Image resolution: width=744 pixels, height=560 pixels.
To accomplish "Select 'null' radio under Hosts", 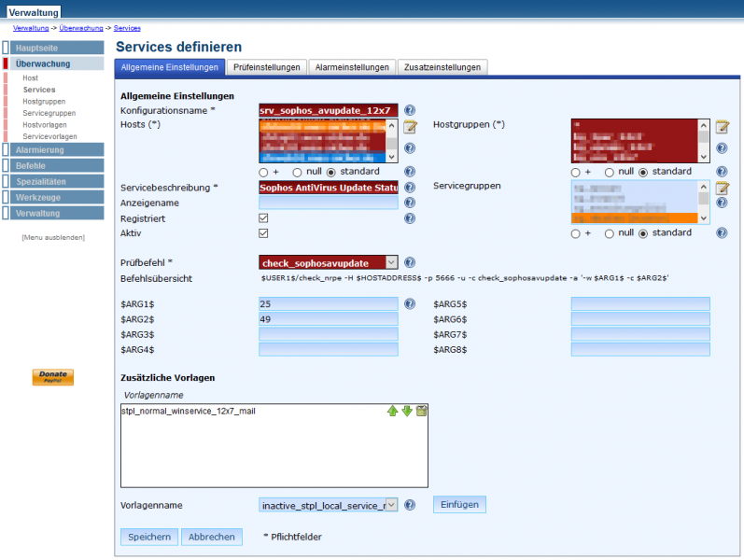I will coord(297,173).
